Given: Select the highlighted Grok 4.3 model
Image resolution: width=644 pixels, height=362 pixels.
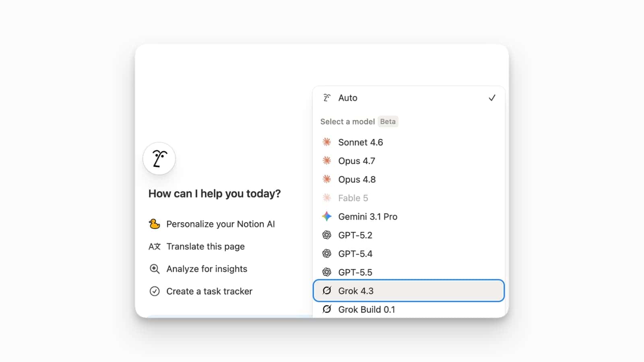Looking at the screenshot, I should tap(409, 291).
